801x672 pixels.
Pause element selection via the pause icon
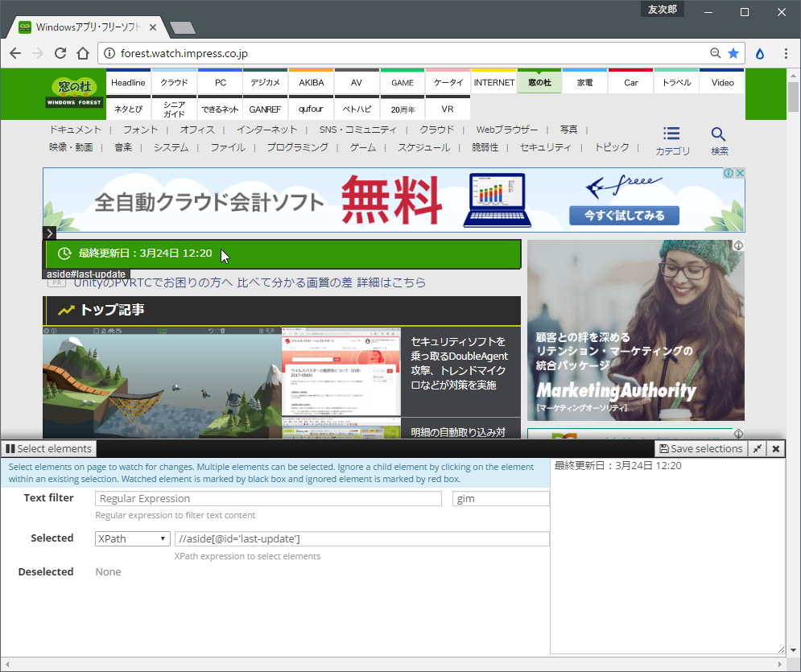click(x=9, y=448)
